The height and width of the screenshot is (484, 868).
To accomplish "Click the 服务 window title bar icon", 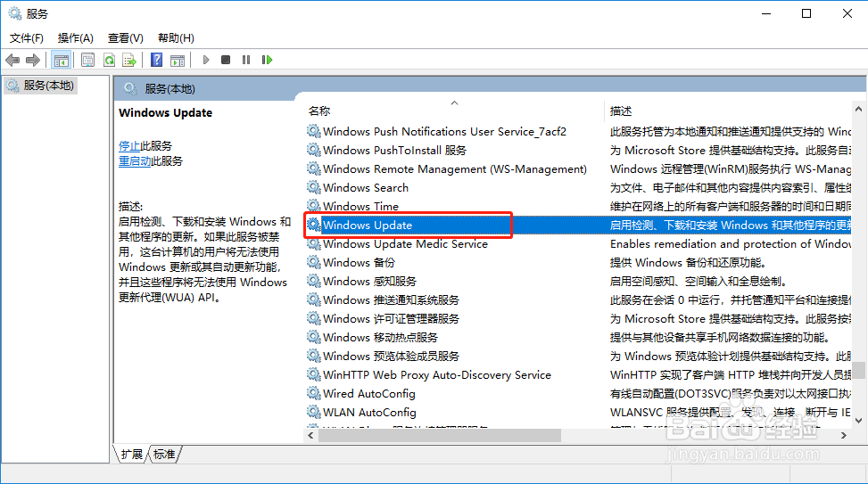I will 15,14.
